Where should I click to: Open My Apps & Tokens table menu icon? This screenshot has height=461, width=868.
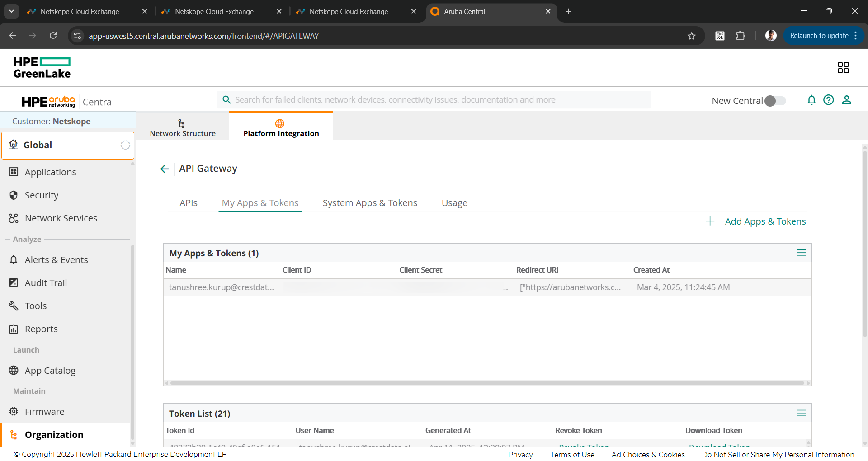(x=801, y=253)
